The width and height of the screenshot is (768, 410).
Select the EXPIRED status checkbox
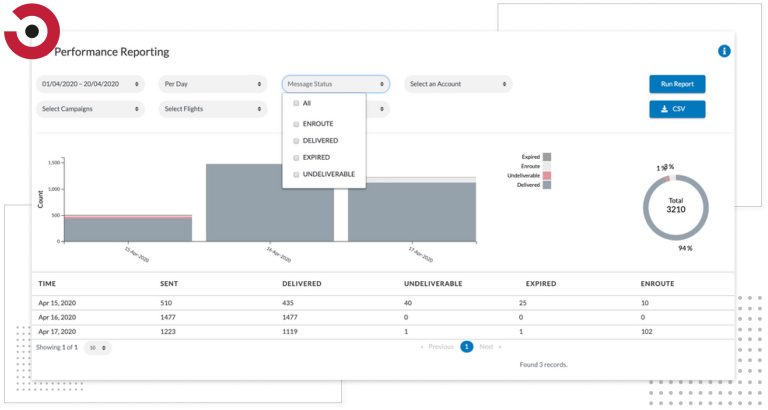[296, 158]
